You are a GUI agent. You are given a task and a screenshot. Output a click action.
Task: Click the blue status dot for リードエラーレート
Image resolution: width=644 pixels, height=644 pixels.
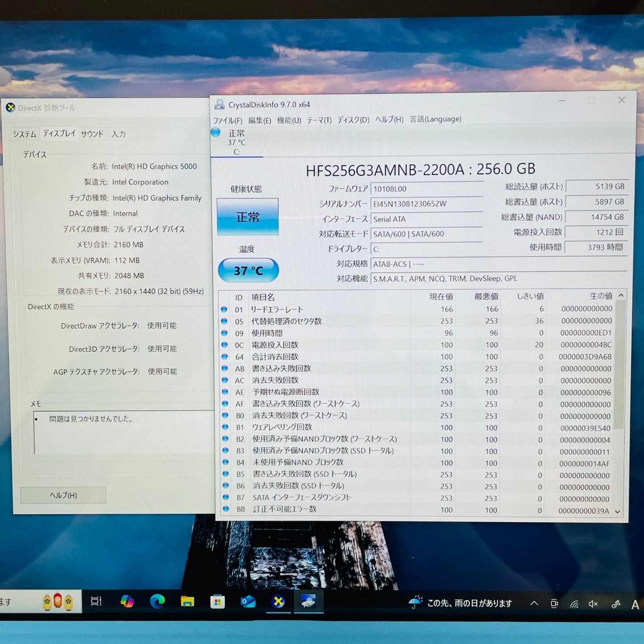[x=224, y=309]
